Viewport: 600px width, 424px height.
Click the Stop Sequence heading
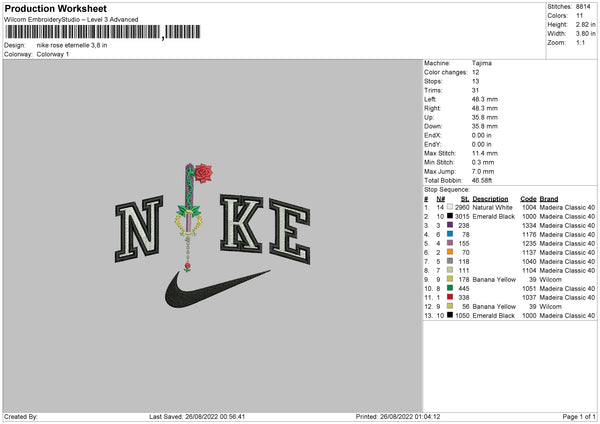click(x=447, y=189)
